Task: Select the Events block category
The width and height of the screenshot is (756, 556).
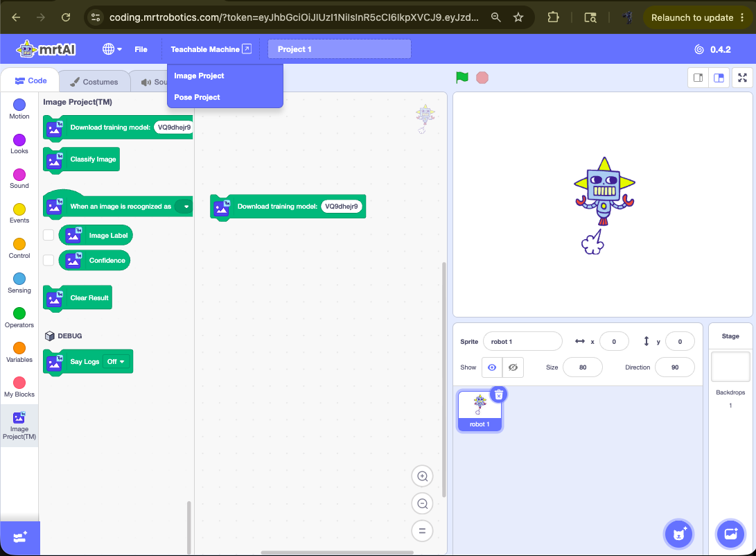Action: coord(19,213)
